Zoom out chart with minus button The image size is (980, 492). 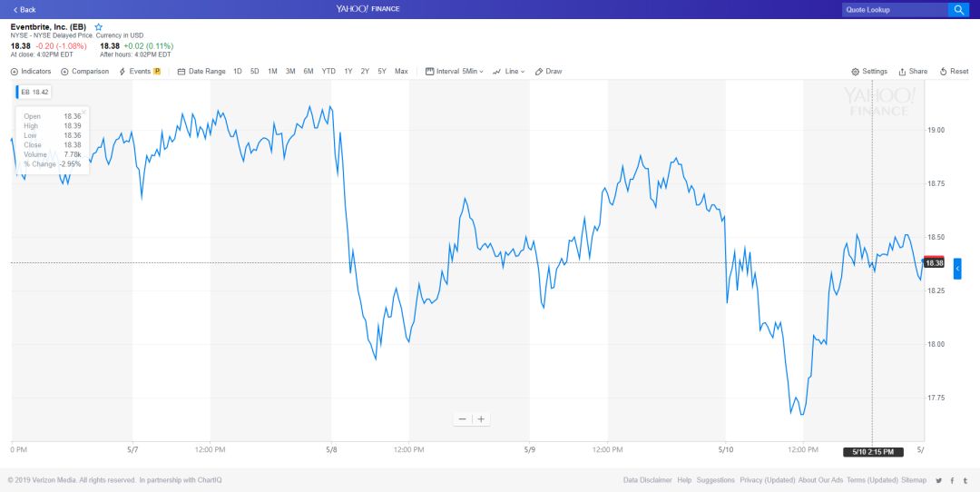click(x=463, y=418)
